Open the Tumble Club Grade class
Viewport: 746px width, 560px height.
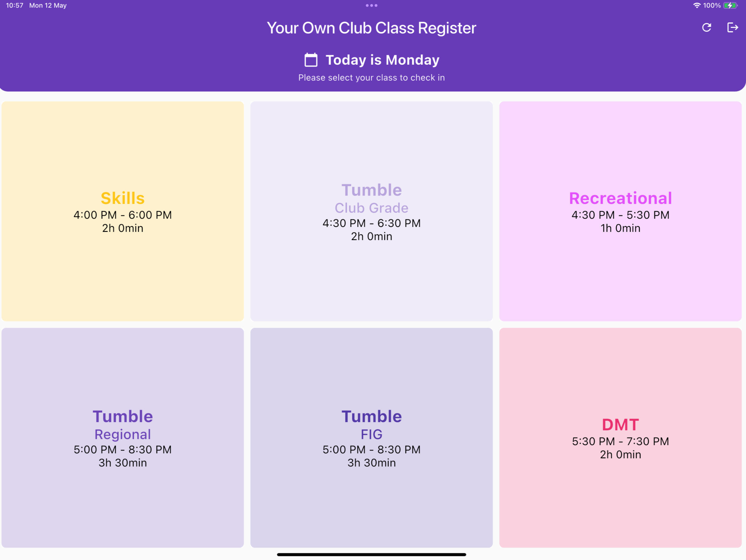[x=371, y=211]
